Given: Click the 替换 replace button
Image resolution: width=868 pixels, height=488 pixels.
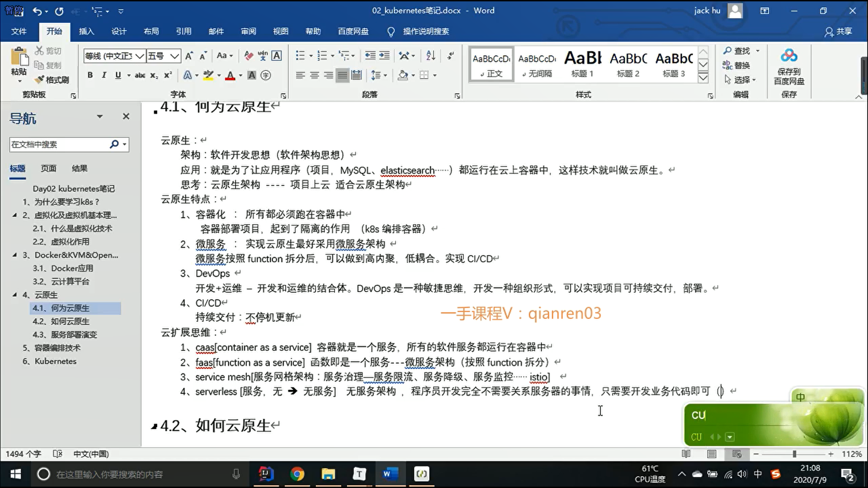Looking at the screenshot, I should pyautogui.click(x=737, y=66).
